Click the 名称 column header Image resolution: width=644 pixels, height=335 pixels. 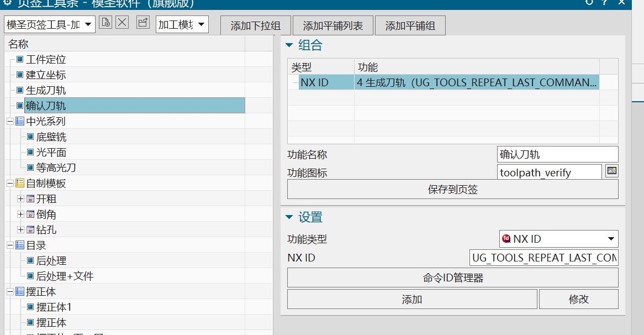125,44
